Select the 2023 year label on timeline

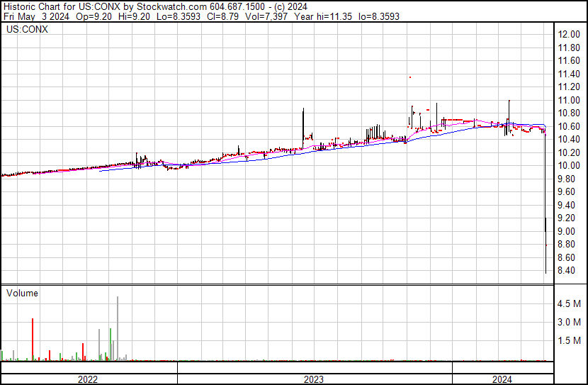click(314, 379)
